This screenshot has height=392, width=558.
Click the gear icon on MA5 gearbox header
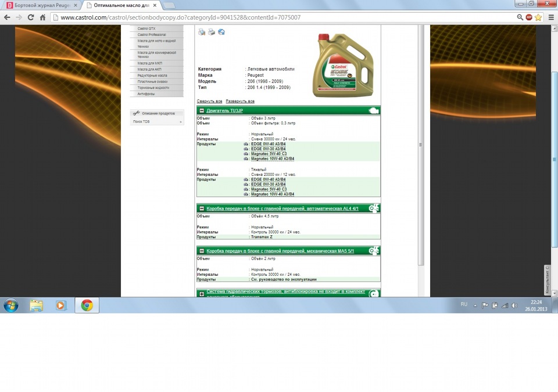click(x=374, y=251)
